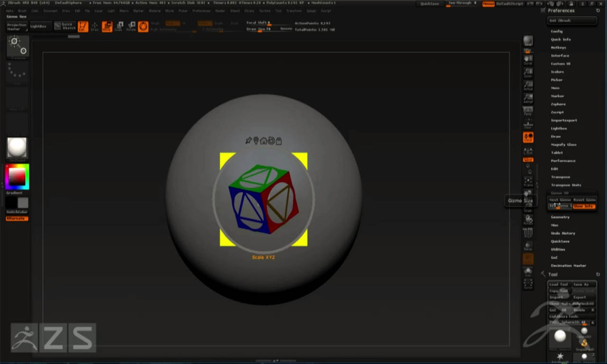Open the Dots stroke selector
This screenshot has width=607, height=364.
[18, 73]
